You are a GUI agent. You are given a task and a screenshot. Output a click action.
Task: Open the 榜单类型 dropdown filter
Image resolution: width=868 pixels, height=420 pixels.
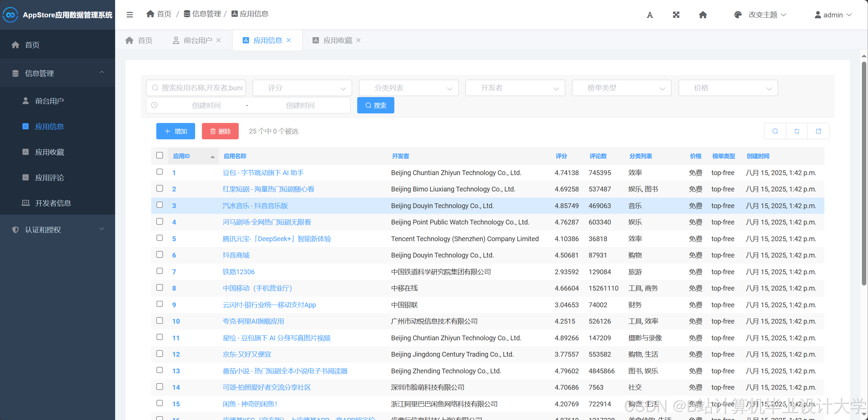(621, 88)
